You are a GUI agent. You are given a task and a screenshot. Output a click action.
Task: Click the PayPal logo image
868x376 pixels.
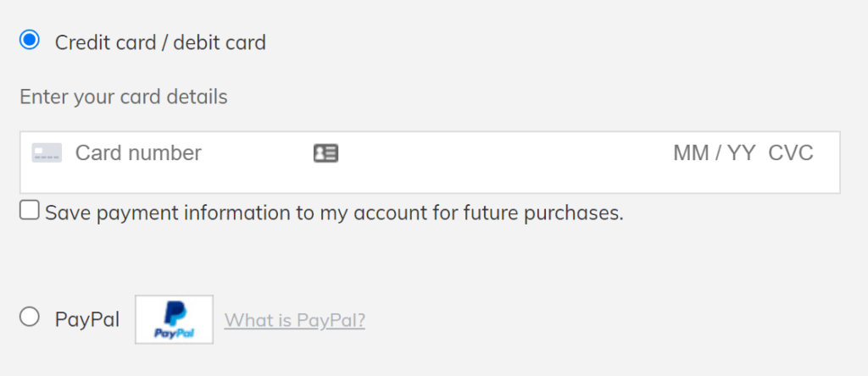pos(174,319)
